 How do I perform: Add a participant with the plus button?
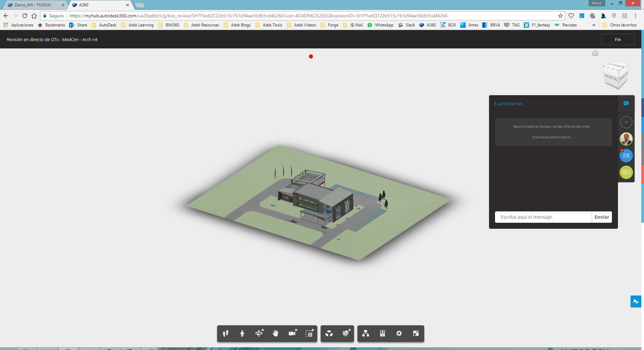[626, 122]
